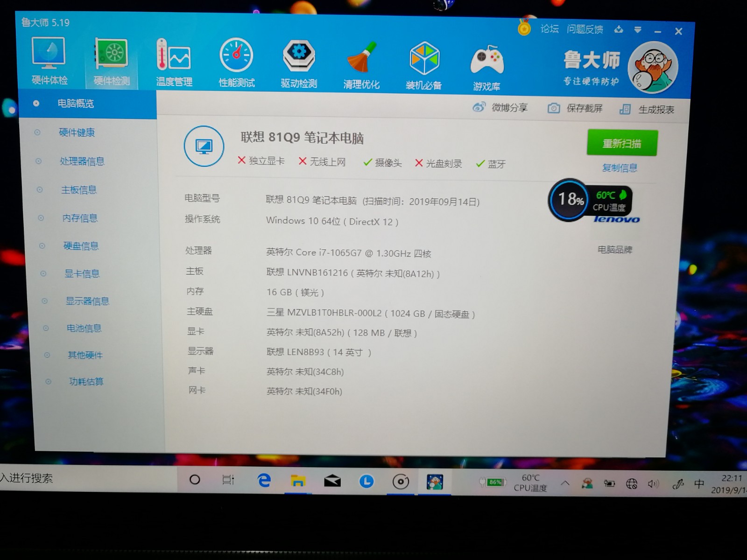Open 问题反馈 feedback link
Viewport: 747px width, 560px height.
[x=585, y=29]
